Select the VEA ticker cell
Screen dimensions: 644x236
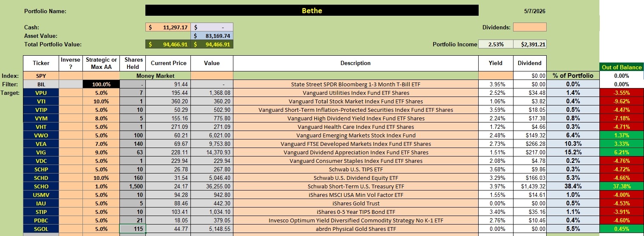41,144
